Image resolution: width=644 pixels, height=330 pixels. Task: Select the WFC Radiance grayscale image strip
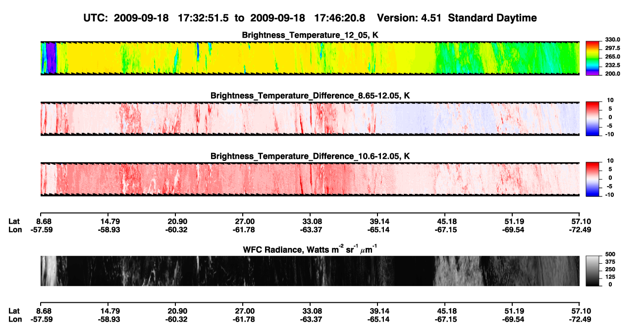point(310,271)
